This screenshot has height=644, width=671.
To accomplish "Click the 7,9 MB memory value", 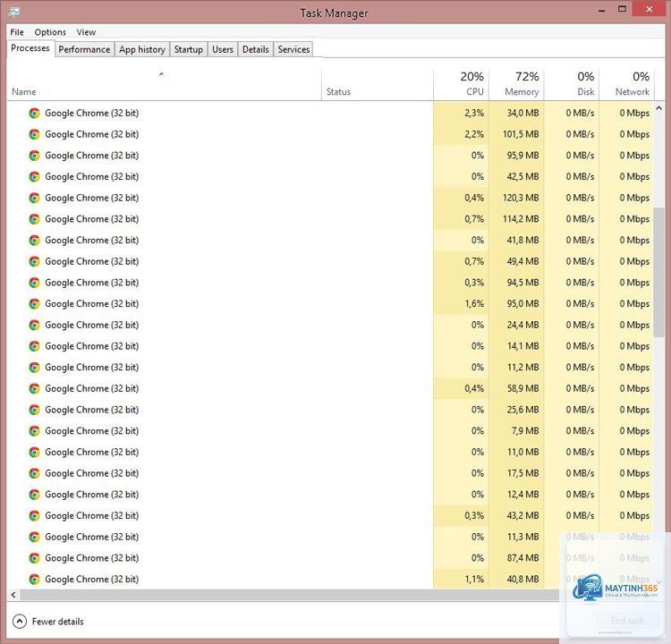I will 525,431.
